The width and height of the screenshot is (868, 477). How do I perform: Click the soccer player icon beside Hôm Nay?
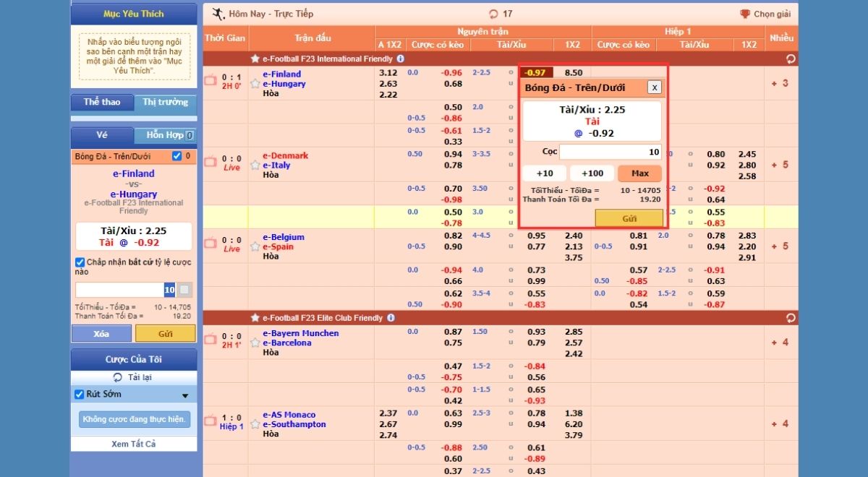coord(218,13)
